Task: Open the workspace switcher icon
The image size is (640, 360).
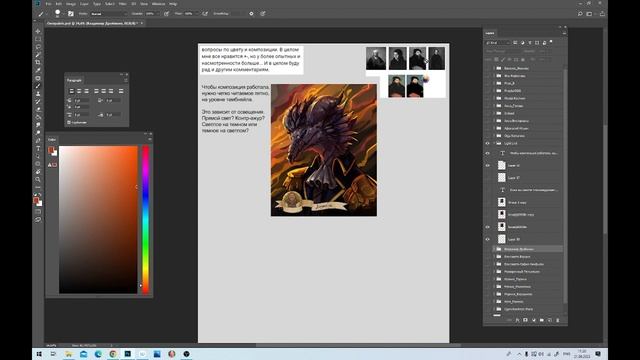Action: 589,13
